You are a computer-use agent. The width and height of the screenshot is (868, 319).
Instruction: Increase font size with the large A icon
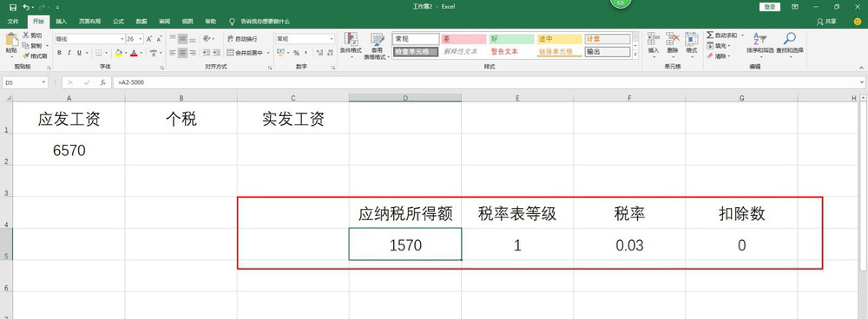[149, 39]
